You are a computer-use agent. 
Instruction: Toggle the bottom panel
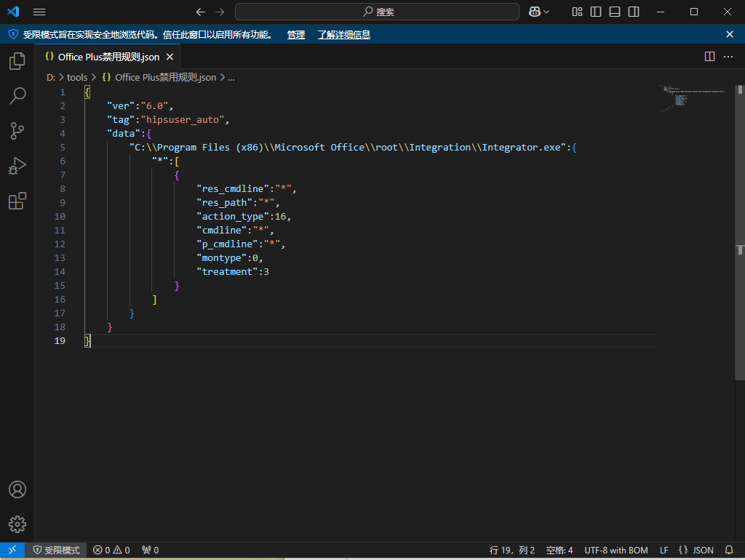pos(615,12)
